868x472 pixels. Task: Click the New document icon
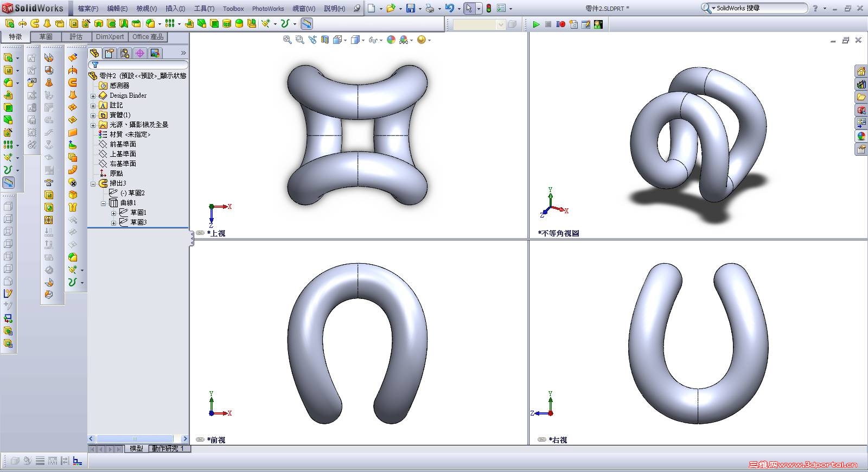point(372,8)
